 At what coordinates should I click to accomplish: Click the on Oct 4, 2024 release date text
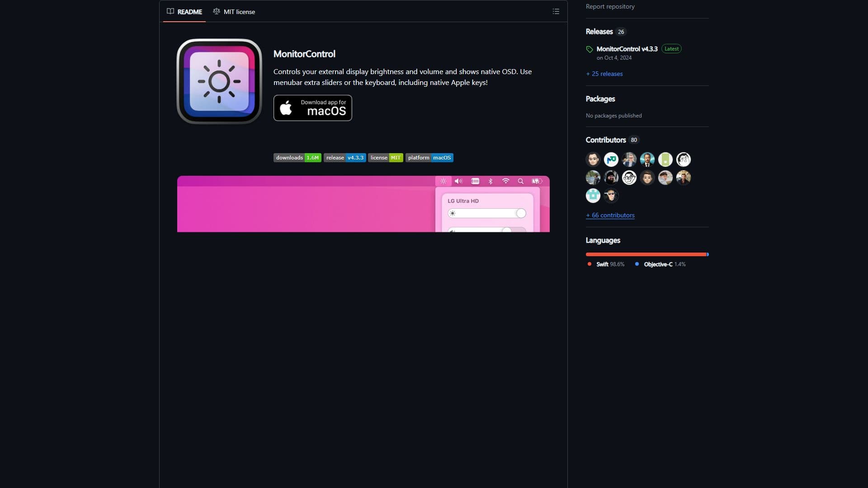[x=614, y=58]
